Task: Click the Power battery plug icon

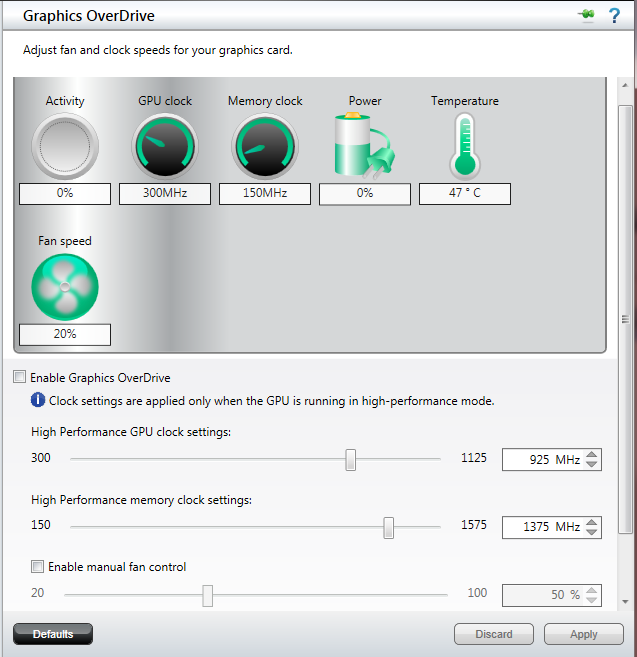Action: click(x=365, y=145)
